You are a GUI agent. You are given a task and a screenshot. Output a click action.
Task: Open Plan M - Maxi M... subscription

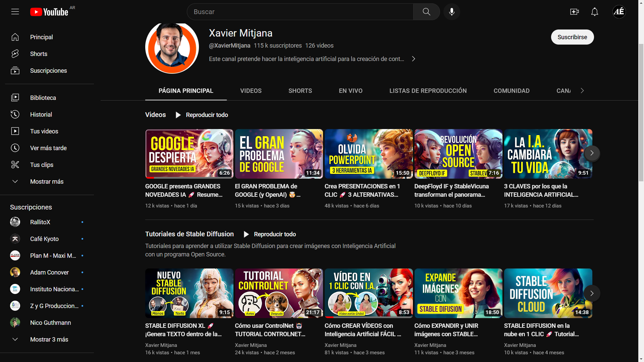(x=47, y=256)
